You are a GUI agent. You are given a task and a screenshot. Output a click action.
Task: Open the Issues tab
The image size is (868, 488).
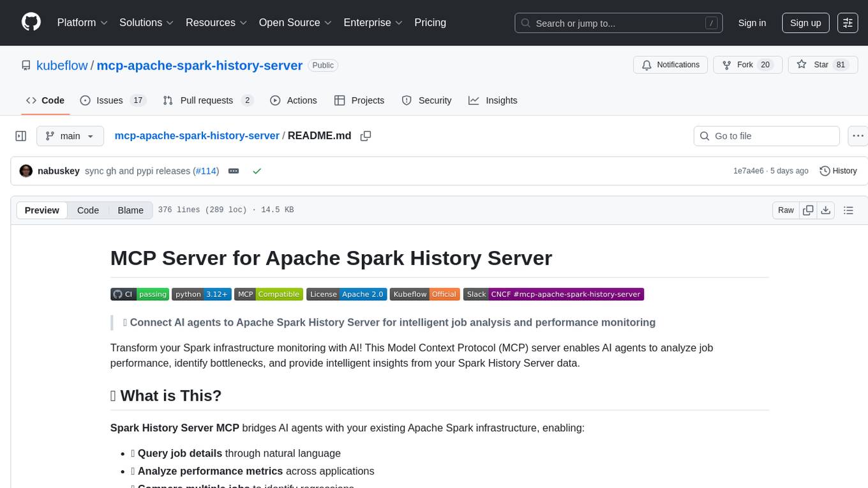pos(113,100)
